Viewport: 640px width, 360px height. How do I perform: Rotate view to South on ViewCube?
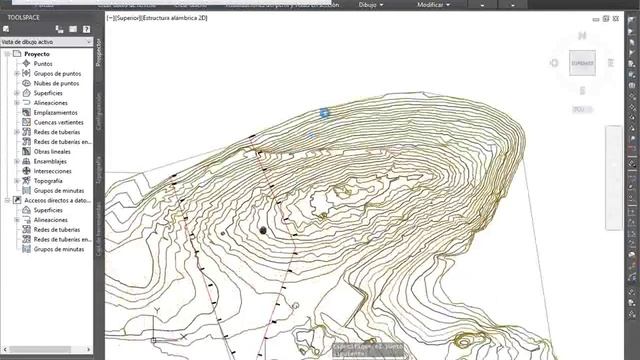pyautogui.click(x=582, y=91)
